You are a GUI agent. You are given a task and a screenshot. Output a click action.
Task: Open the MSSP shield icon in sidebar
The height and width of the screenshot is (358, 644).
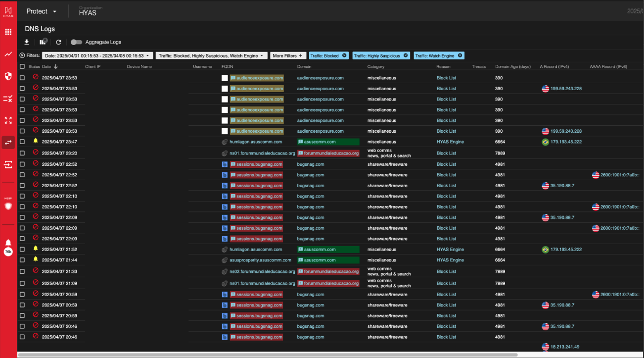click(x=7, y=206)
